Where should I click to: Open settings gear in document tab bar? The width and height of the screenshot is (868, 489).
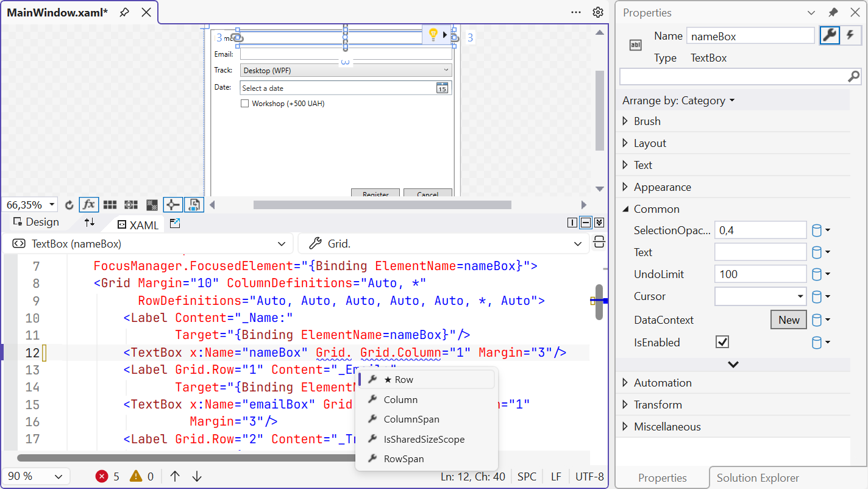click(x=598, y=12)
